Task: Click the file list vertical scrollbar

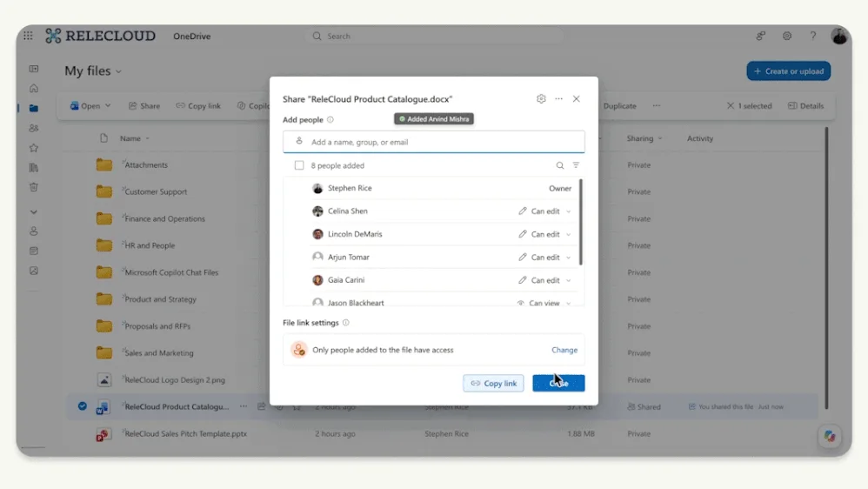Action: pyautogui.click(x=826, y=268)
